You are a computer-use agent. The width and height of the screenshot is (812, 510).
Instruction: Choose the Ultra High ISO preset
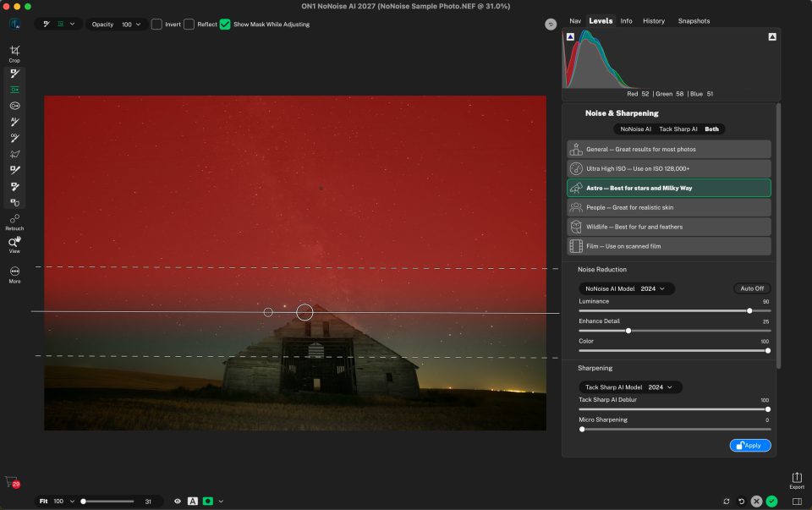click(x=668, y=169)
